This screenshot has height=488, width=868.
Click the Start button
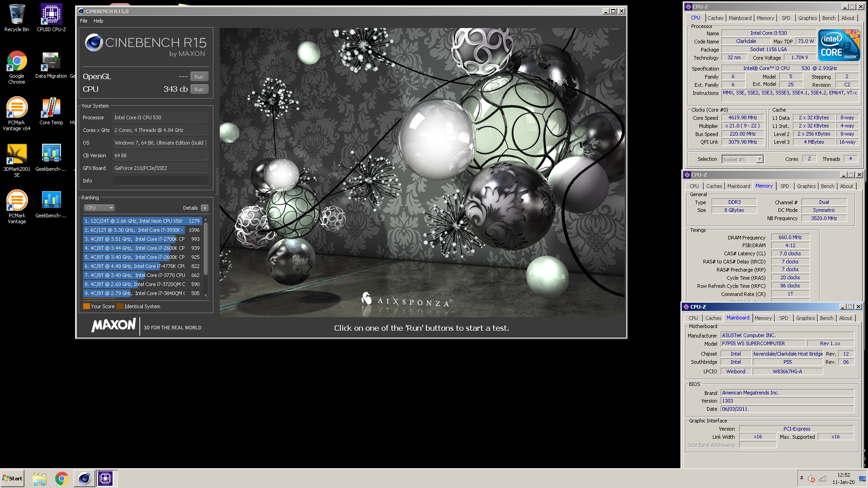pos(12,479)
